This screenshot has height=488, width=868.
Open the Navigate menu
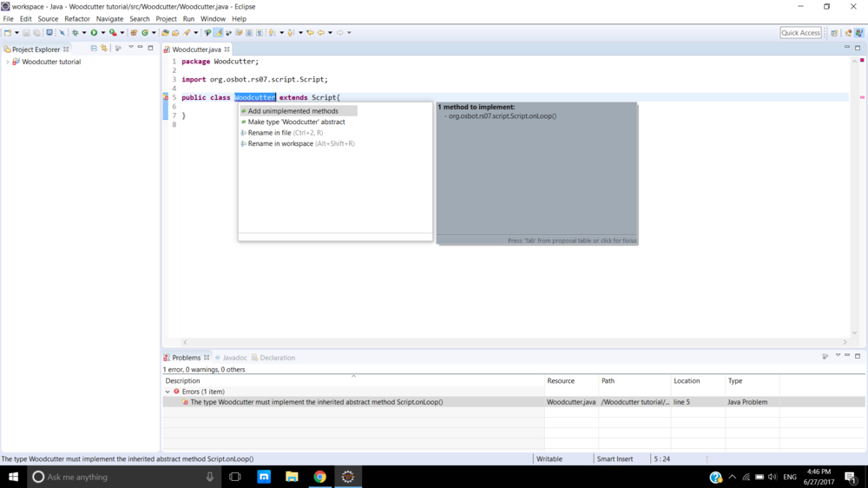(x=109, y=19)
